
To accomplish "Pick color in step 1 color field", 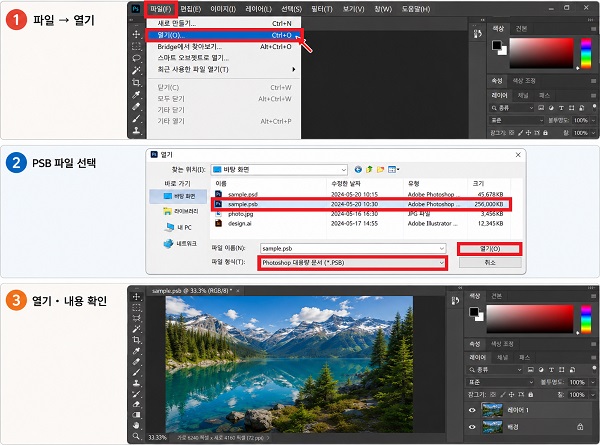I will (541, 53).
